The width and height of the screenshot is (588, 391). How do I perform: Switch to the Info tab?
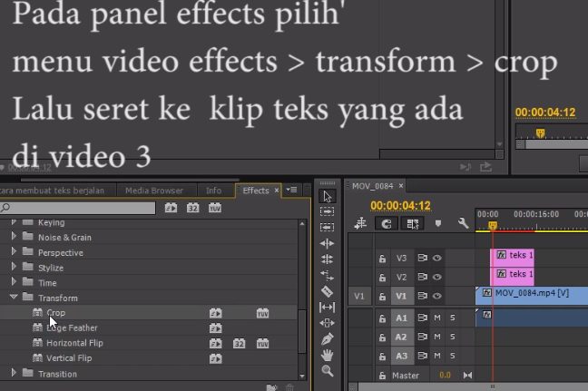pos(213,191)
